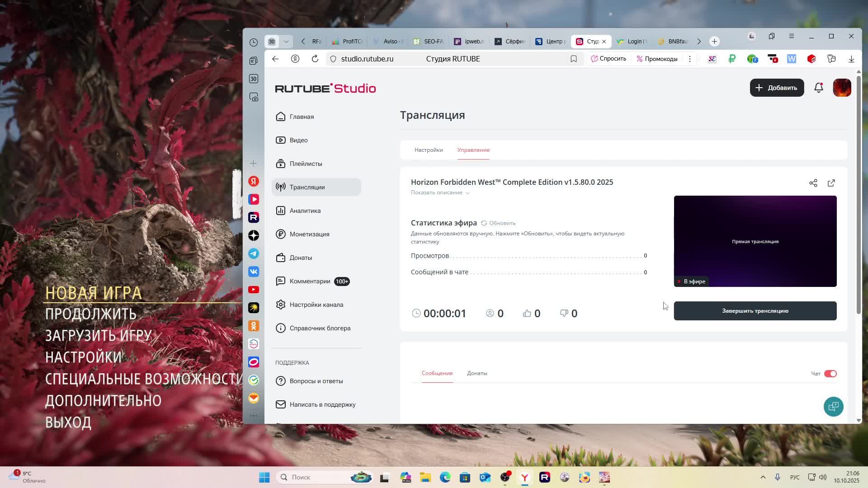Click the page vertical scrollbar
The width and height of the screenshot is (868, 488).
click(858, 194)
